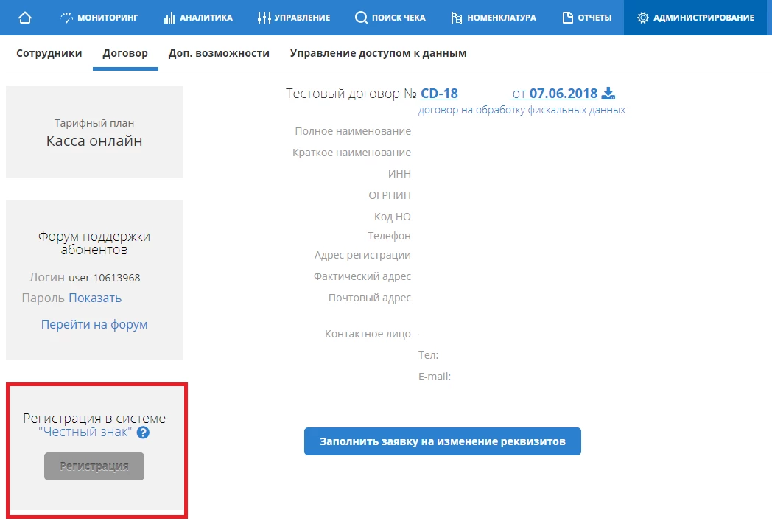Click the download icon next to contract date
This screenshot has width=772, height=532.
point(608,93)
